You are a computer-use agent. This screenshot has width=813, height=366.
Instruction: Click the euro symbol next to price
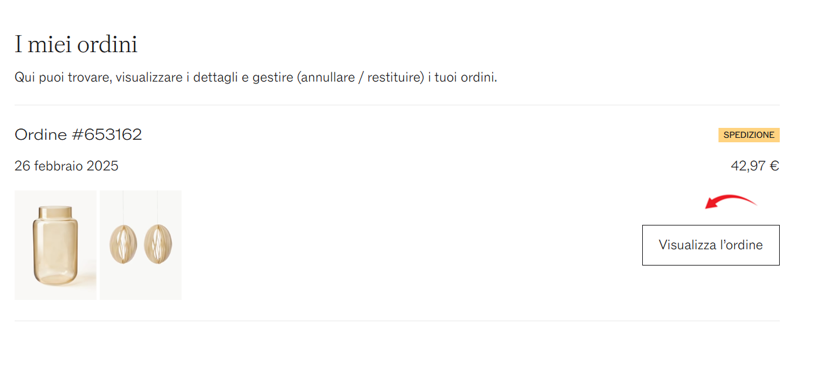point(774,166)
